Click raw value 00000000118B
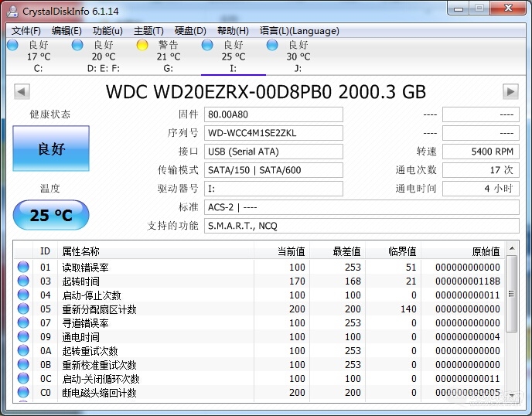Image resolution: width=532 pixels, height=416 pixels. click(468, 281)
